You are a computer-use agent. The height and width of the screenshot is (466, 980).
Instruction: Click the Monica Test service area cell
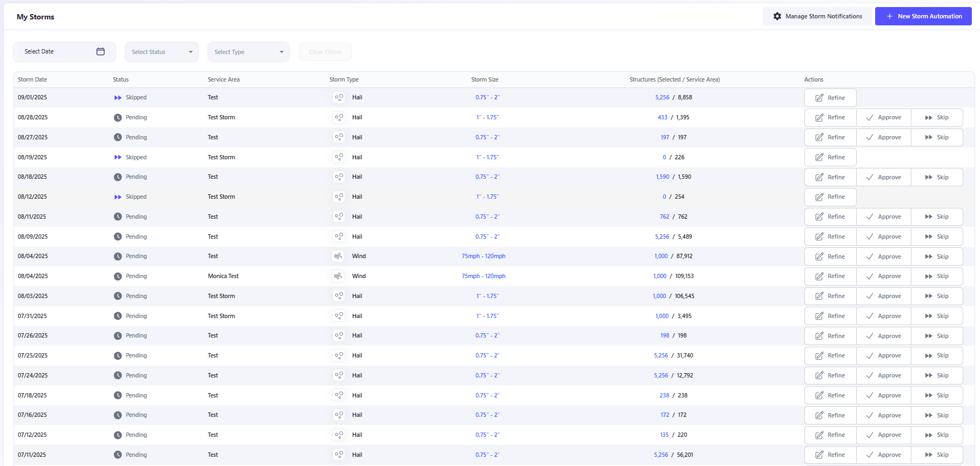pyautogui.click(x=223, y=276)
